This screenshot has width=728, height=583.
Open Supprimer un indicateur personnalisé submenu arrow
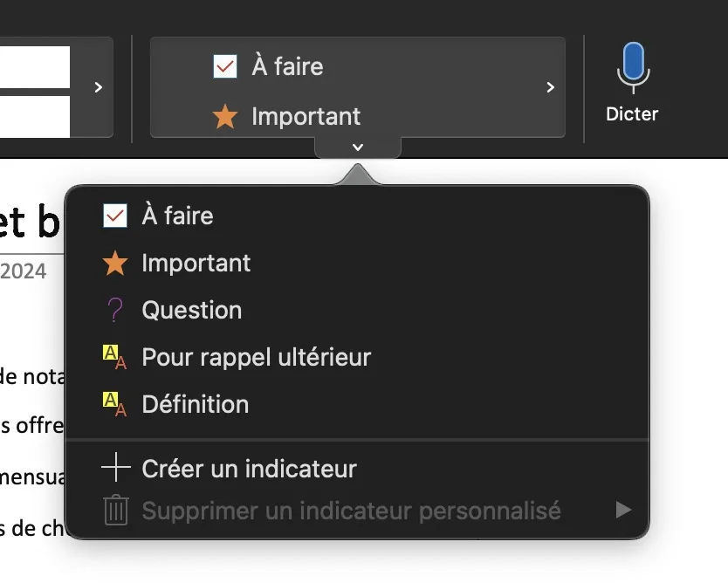(622, 511)
